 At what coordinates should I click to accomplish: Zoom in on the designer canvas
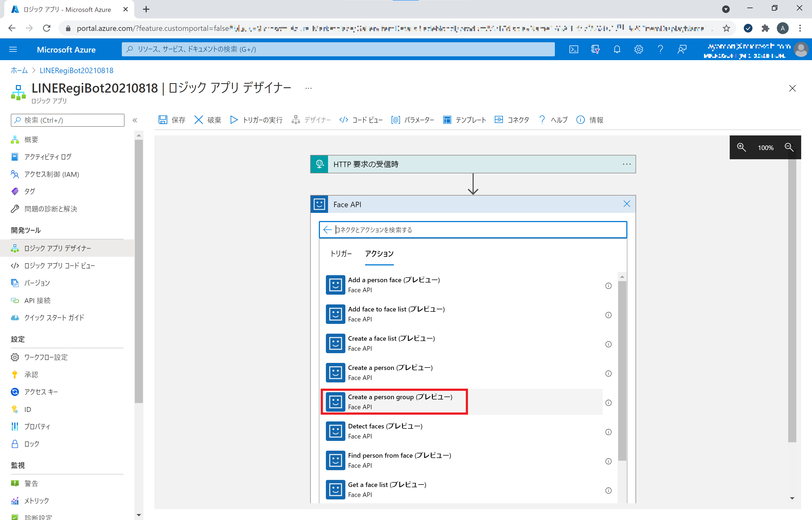click(741, 148)
